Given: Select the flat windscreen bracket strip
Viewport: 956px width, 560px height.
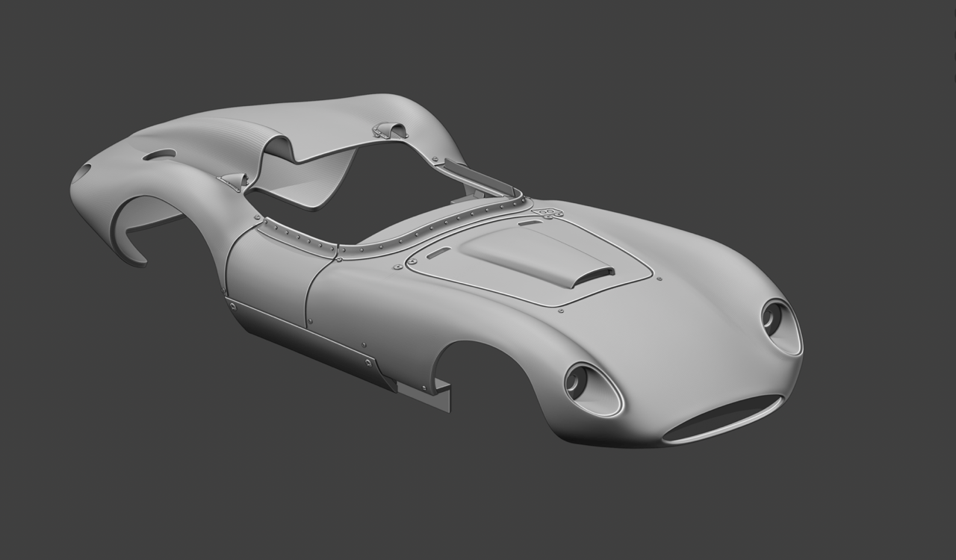Looking at the screenshot, I should coord(478,178).
